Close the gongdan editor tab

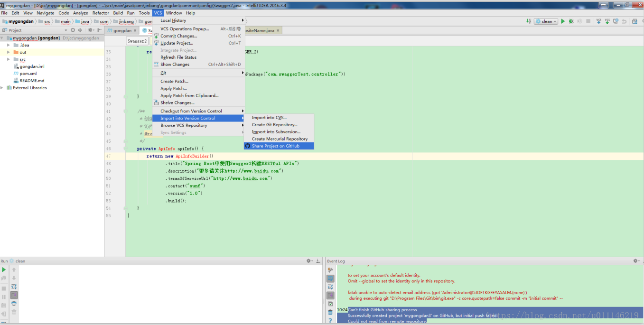coord(135,30)
